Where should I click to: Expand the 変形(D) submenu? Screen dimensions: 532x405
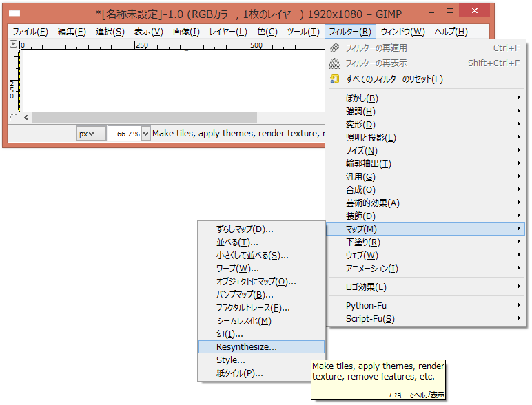425,124
